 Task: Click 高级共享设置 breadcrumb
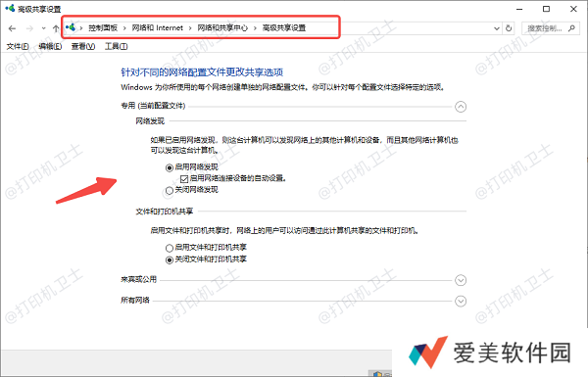(x=284, y=27)
